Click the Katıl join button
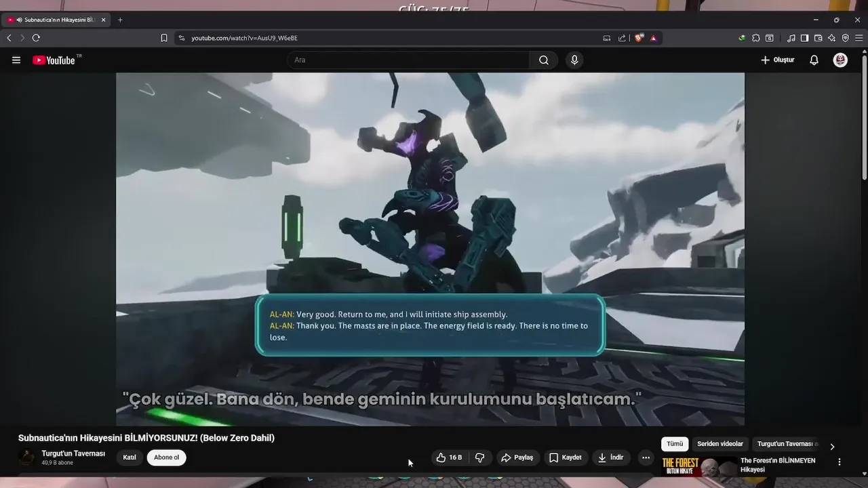 (x=130, y=457)
